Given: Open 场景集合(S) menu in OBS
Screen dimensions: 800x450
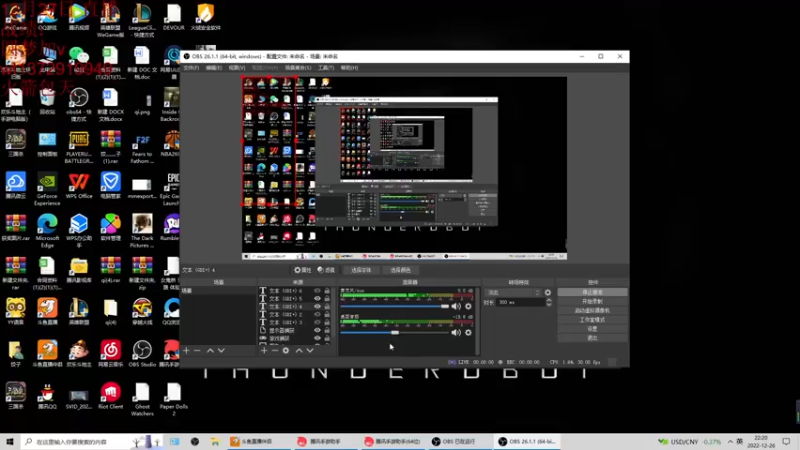Looking at the screenshot, I should pyautogui.click(x=298, y=68).
